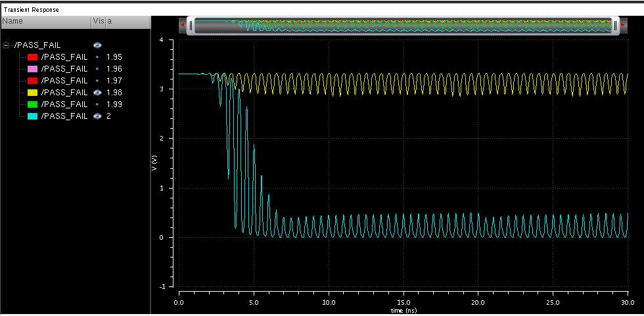Click the Transient Response title tab
Image resolution: width=644 pixels, height=316 pixels.
click(x=31, y=10)
